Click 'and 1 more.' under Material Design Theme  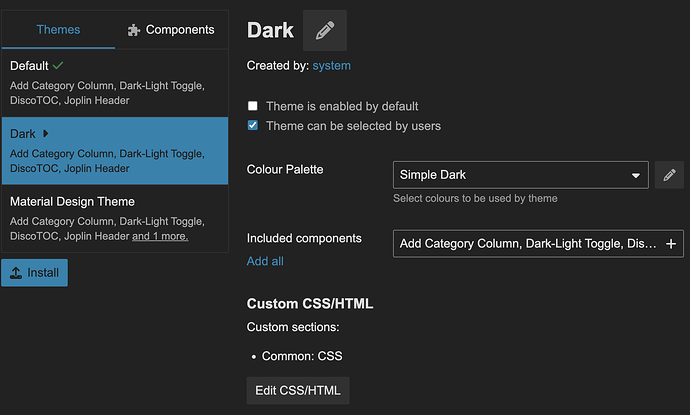160,236
